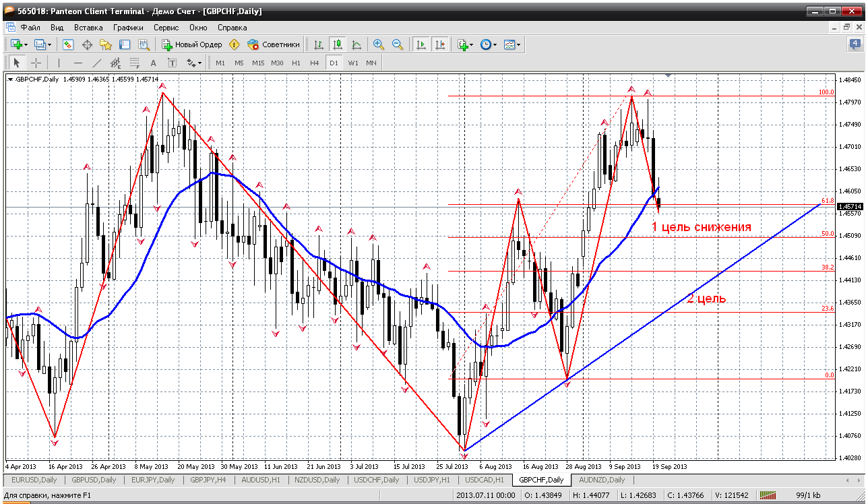Click the 99/1 kb status entry

(x=807, y=496)
